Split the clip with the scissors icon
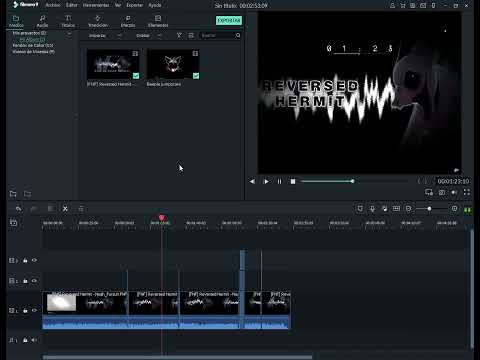Viewport: 480px width, 360px height. point(65,209)
